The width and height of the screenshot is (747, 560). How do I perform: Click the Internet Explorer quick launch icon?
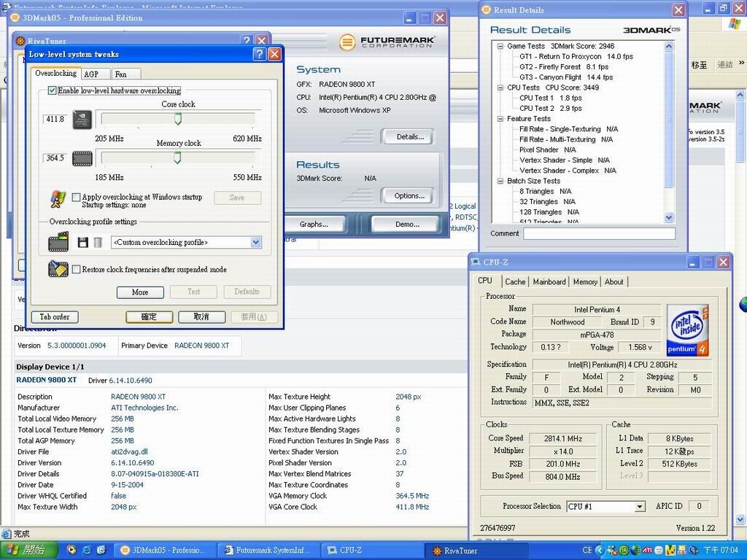click(x=87, y=550)
